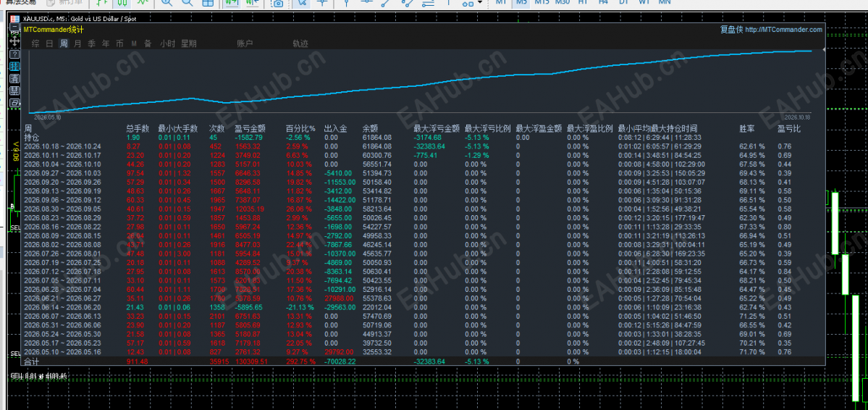Click the overlapping-windows restore icon
The width and height of the screenshot is (868, 410).
click(15, 103)
